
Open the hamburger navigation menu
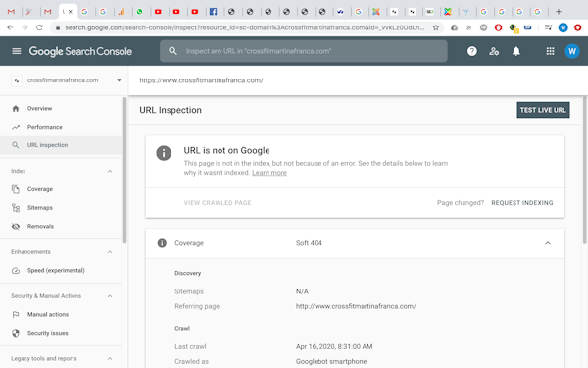point(16,51)
